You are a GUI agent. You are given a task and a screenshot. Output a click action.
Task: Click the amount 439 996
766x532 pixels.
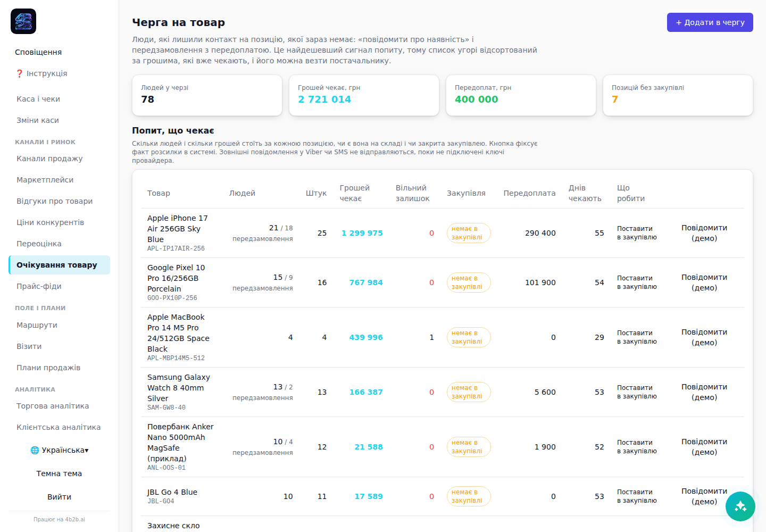point(366,337)
